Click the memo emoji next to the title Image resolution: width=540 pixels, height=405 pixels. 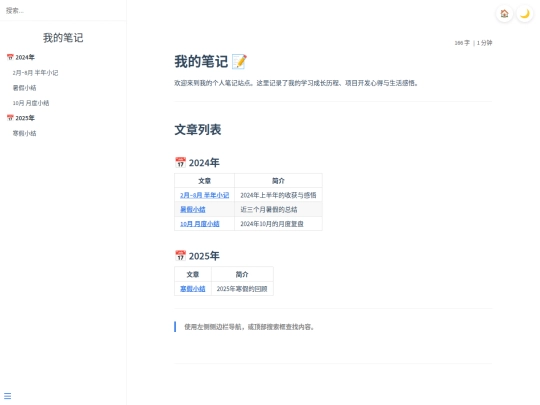(239, 62)
